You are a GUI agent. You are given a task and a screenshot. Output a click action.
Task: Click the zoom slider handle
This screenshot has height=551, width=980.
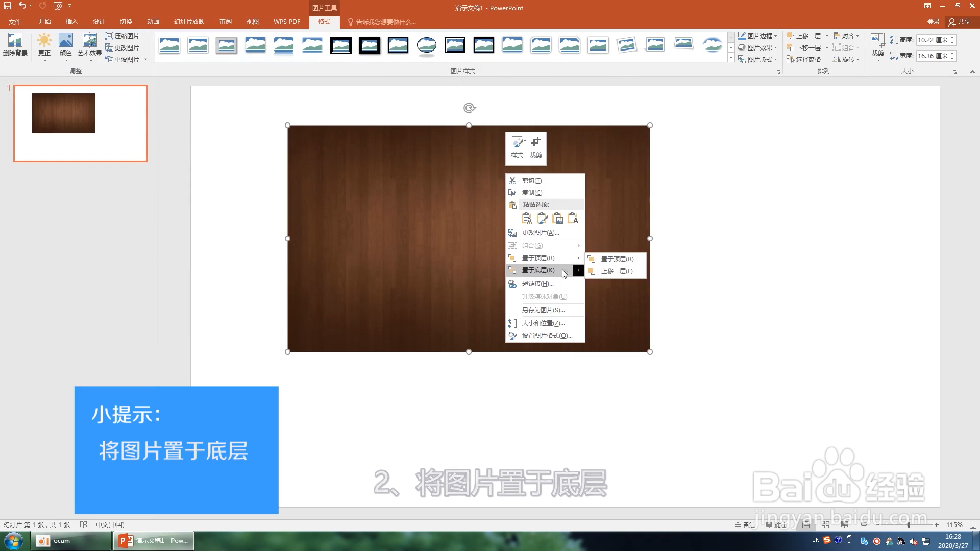coord(908,524)
